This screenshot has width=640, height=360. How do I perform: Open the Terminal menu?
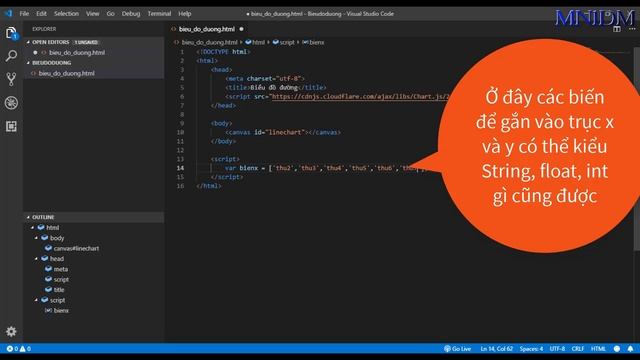[159, 13]
